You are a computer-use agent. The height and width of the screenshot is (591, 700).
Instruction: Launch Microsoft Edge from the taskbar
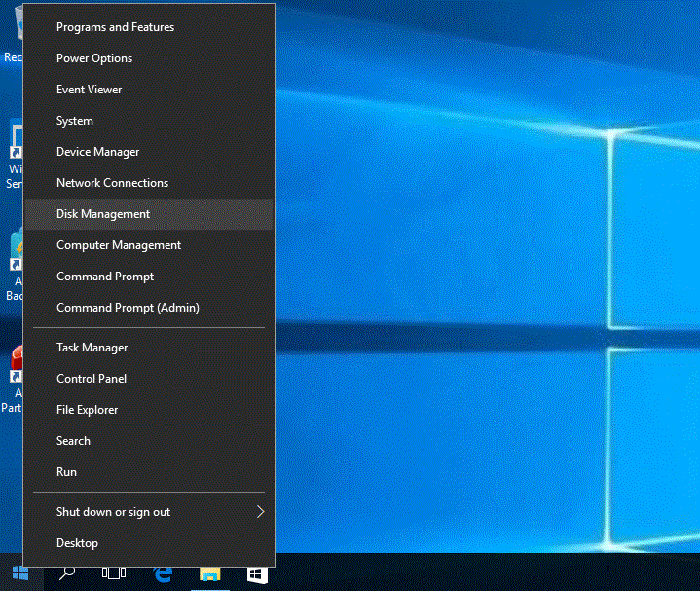164,575
